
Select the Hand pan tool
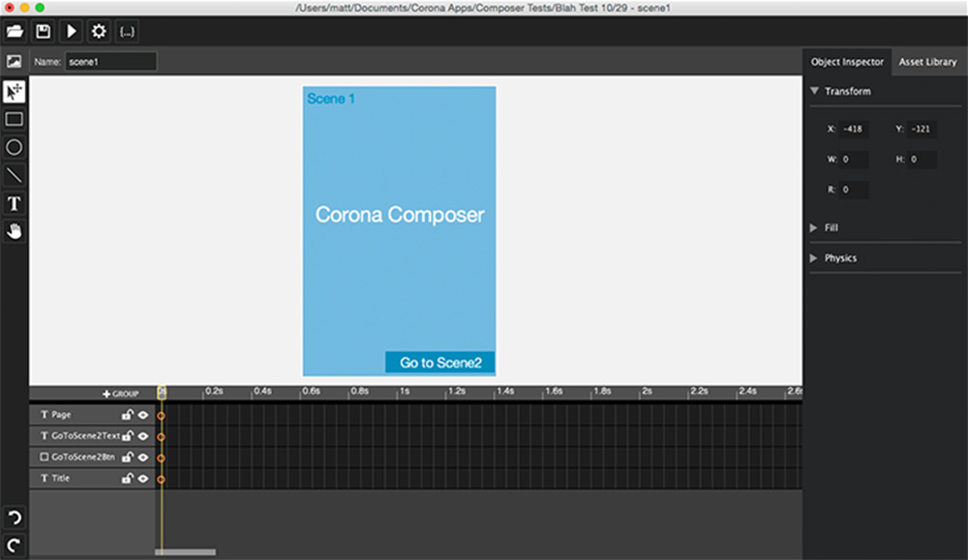[x=15, y=231]
